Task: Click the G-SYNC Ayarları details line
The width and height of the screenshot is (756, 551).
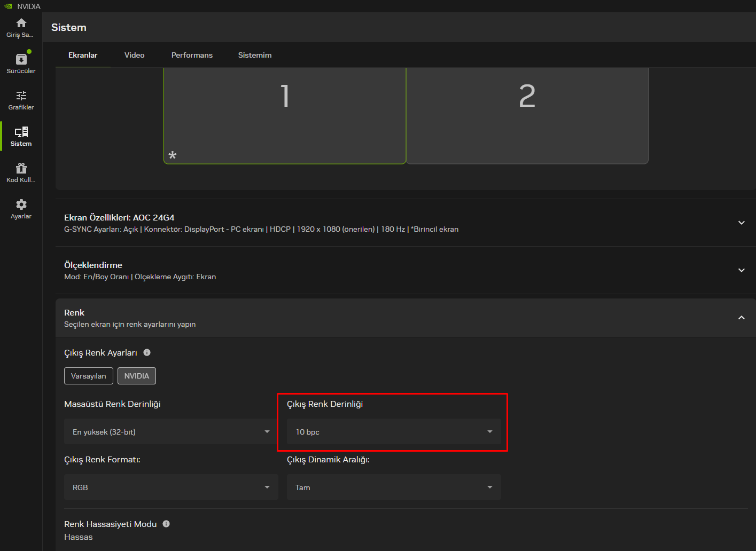Action: pos(261,229)
